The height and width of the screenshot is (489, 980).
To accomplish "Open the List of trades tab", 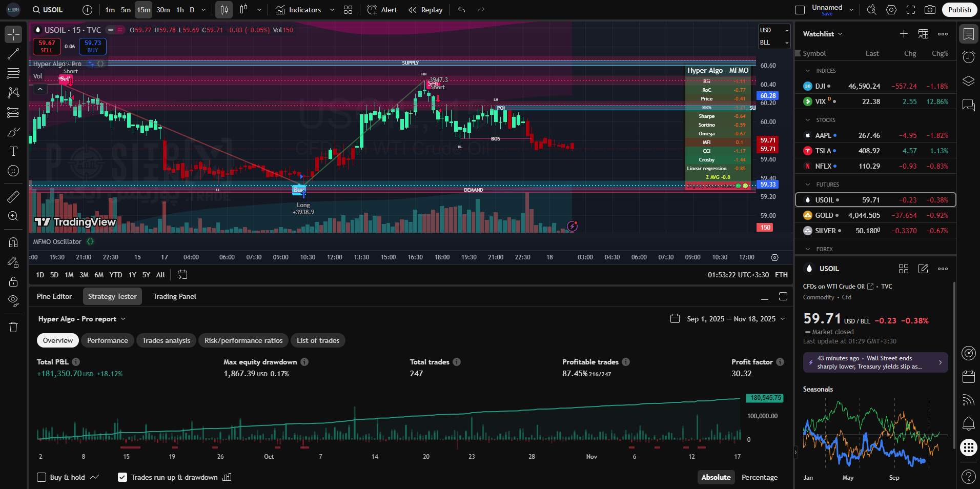I will click(318, 340).
